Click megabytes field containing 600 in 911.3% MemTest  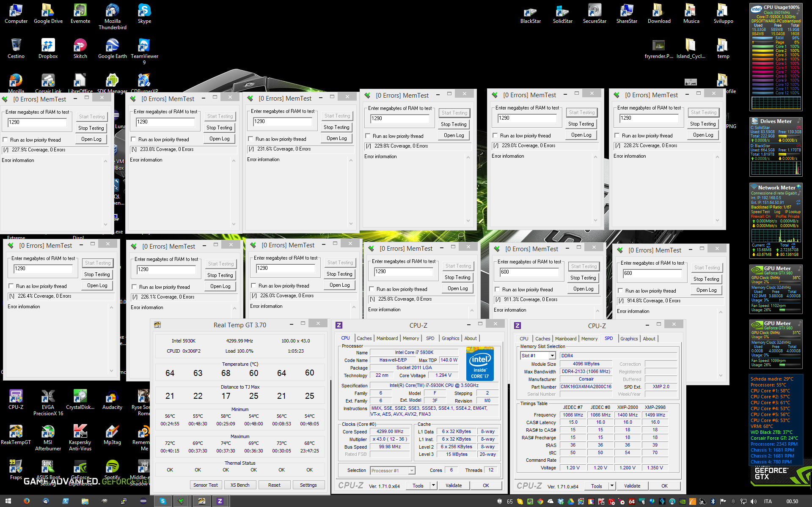tap(529, 272)
